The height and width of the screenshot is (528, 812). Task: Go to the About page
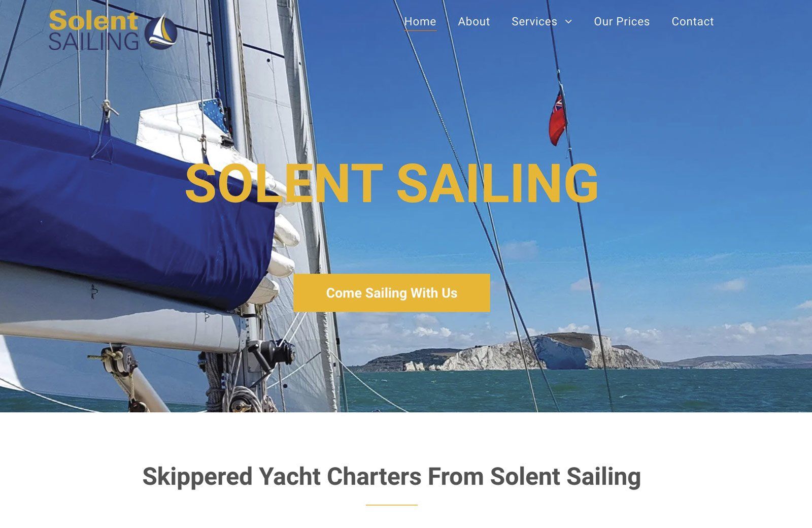(x=473, y=21)
